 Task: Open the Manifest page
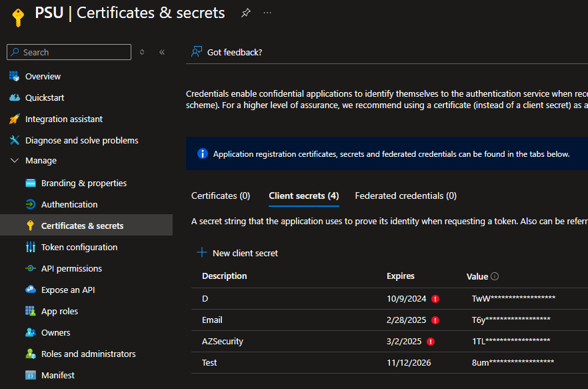click(58, 375)
